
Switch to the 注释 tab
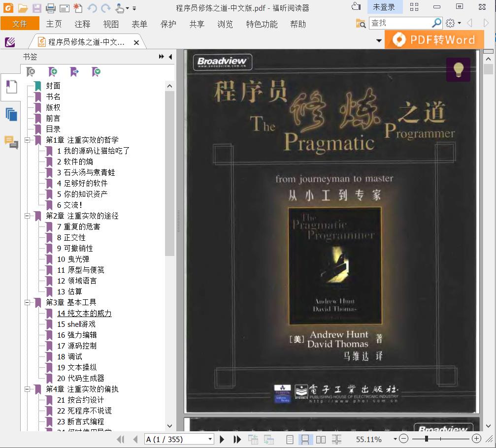[x=83, y=24]
